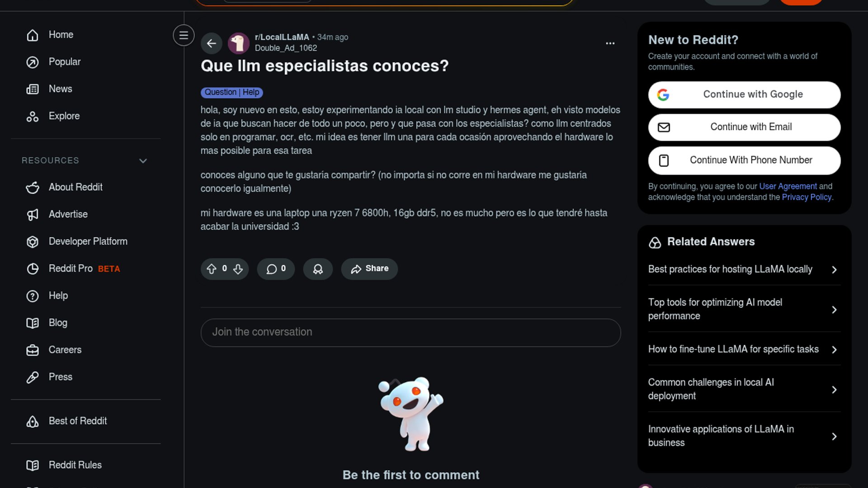Collapse the Resources section chevron
This screenshot has height=488, width=868.
coord(143,161)
